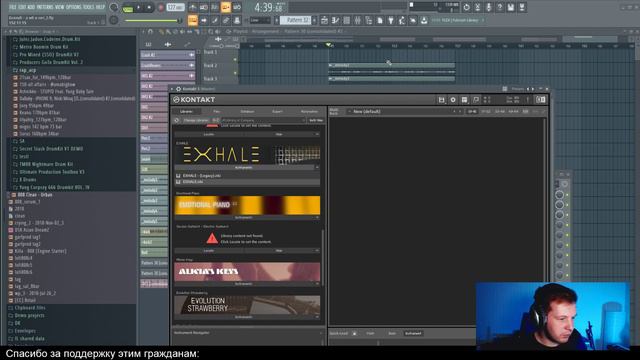Viewport: 640px width, 360px height.
Task: Open the OPTIONS menu
Action: click(x=74, y=7)
